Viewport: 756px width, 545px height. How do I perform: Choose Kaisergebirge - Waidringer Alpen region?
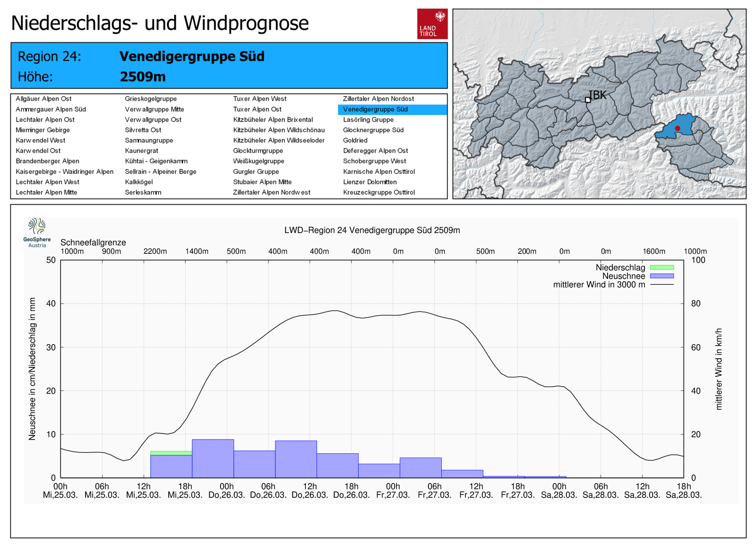pyautogui.click(x=64, y=172)
